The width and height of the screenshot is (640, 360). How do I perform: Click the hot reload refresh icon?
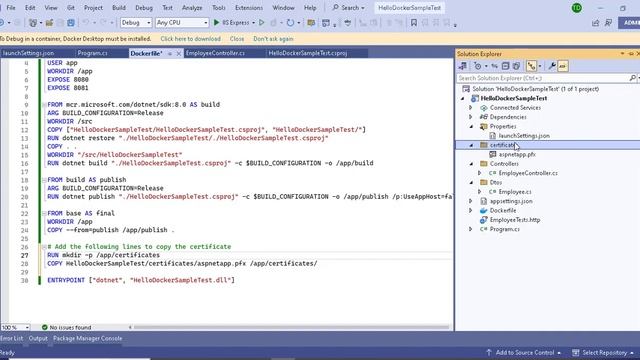click(290, 23)
